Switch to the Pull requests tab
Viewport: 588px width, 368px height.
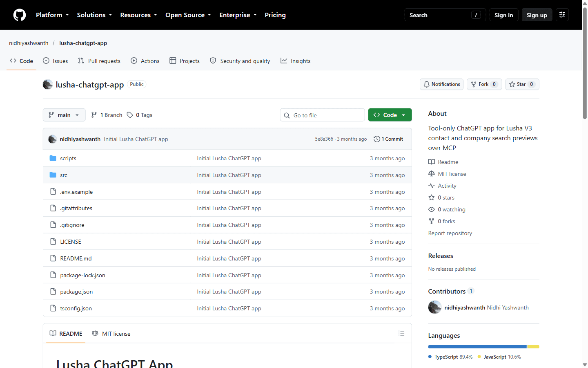(x=99, y=61)
